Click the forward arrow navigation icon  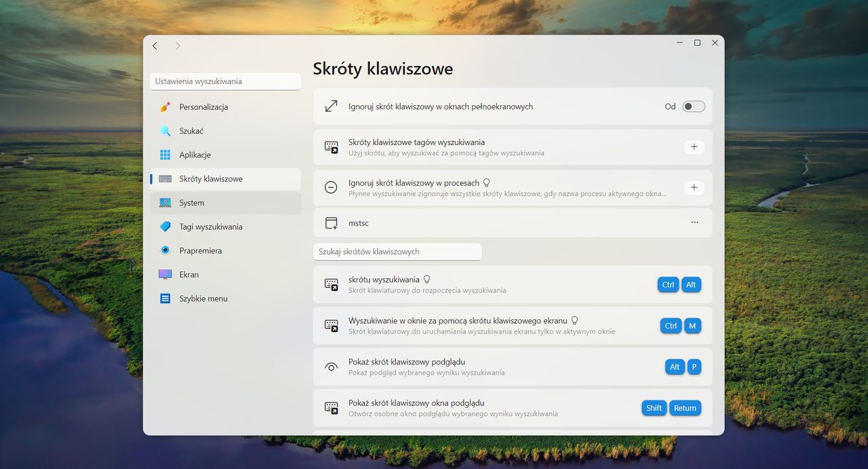tap(178, 46)
